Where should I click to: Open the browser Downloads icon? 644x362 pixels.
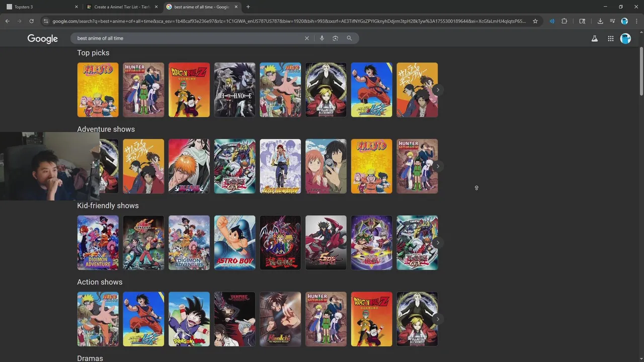600,21
